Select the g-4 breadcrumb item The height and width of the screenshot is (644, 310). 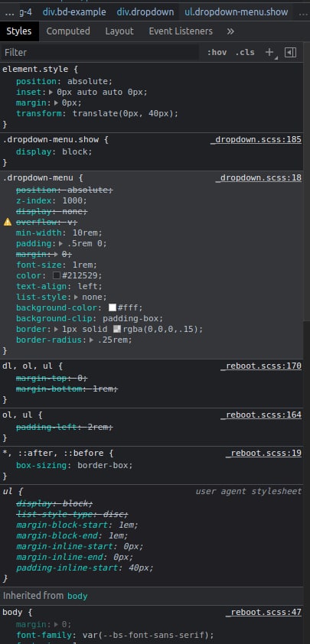pos(25,12)
